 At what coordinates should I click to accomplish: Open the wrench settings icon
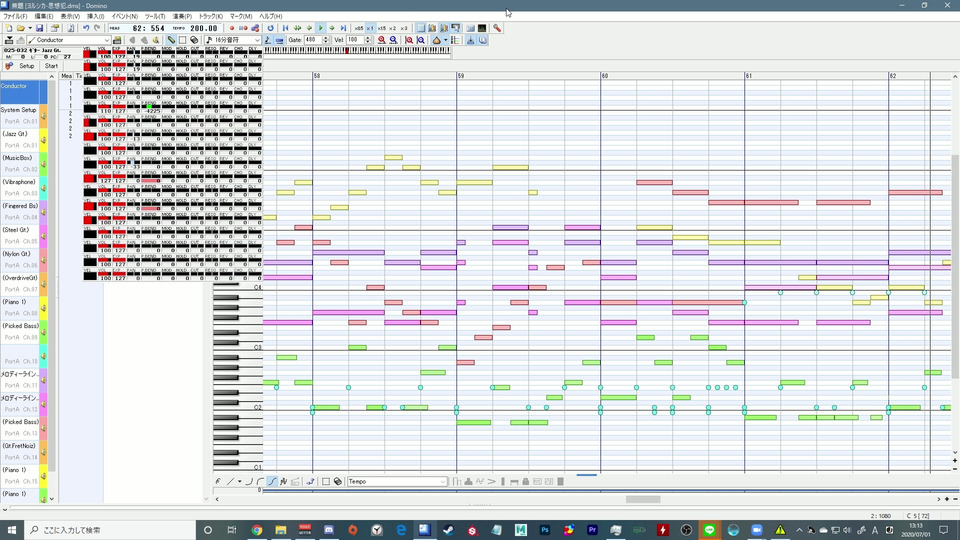coord(497,28)
